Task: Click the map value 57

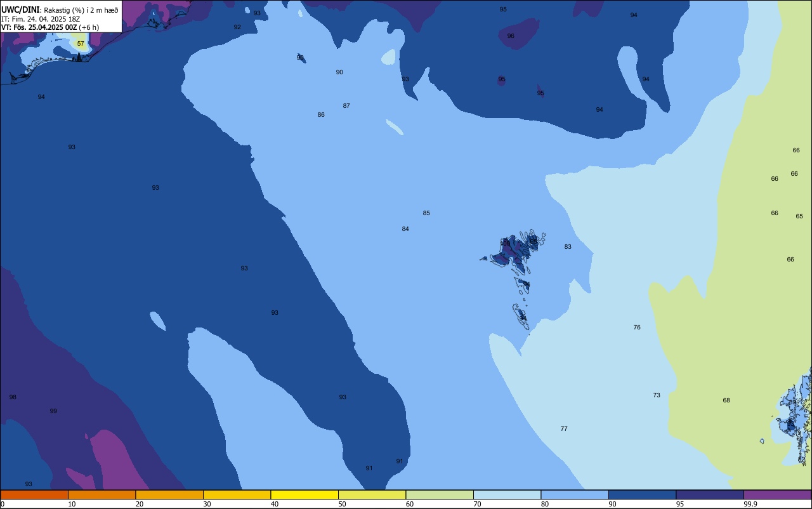Action: tap(81, 44)
